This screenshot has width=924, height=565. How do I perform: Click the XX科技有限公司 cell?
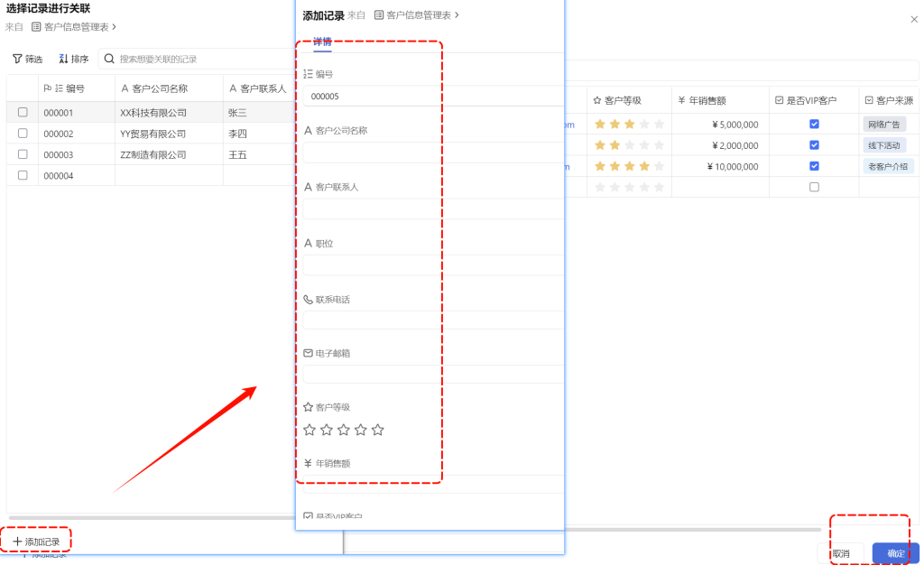point(169,112)
